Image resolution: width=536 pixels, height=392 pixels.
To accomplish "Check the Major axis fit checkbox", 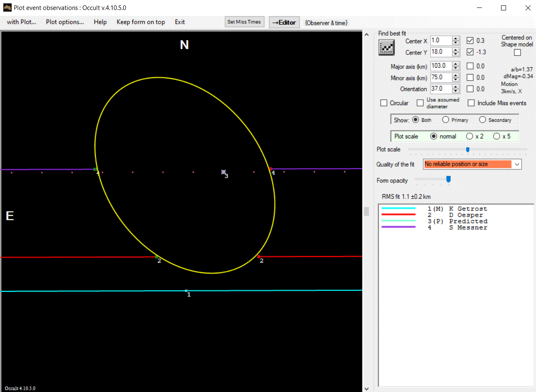I will [x=470, y=66].
